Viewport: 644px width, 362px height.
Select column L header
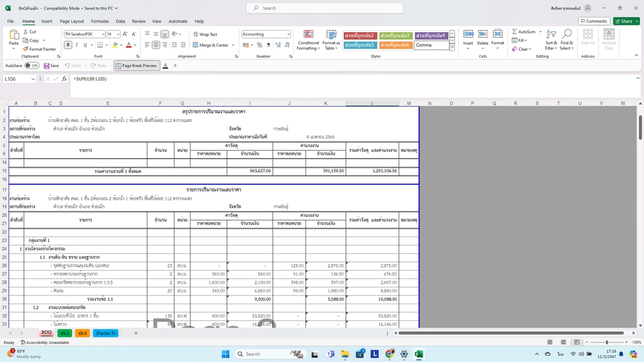coord(372,103)
